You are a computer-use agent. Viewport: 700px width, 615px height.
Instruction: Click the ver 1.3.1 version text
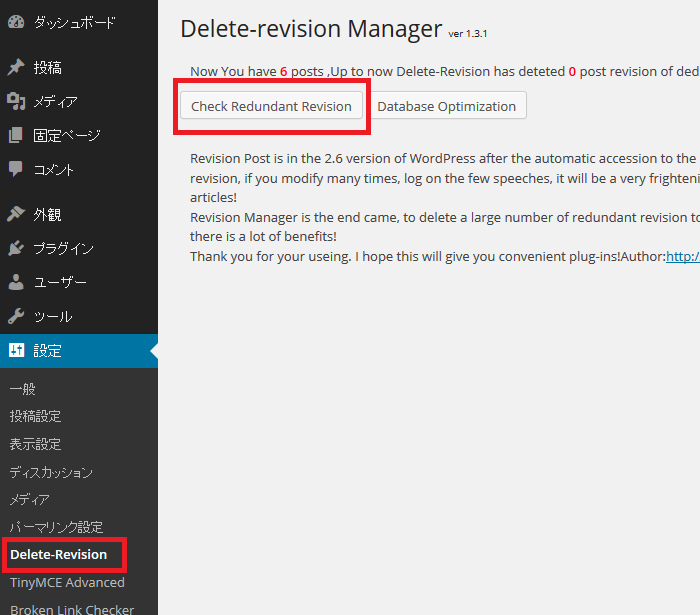click(x=468, y=34)
